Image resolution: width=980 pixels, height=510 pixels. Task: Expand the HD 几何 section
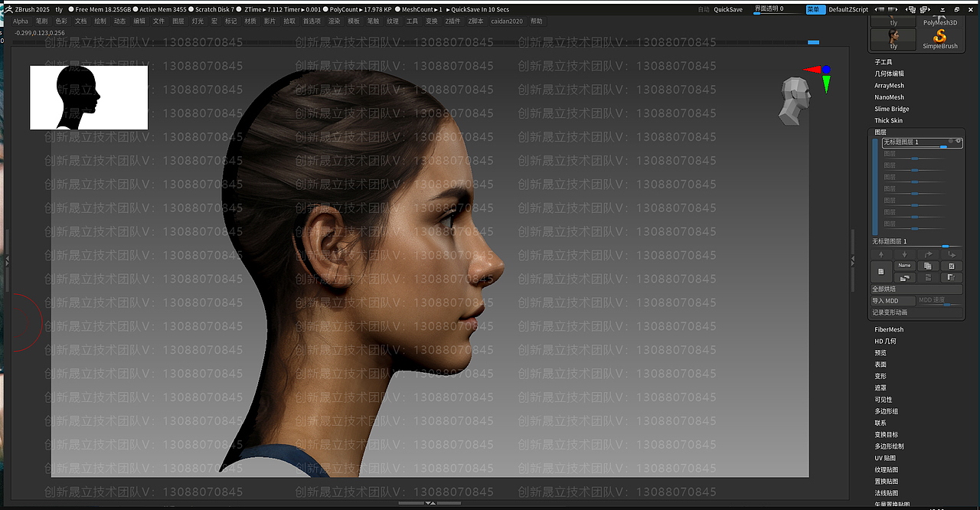coord(885,341)
